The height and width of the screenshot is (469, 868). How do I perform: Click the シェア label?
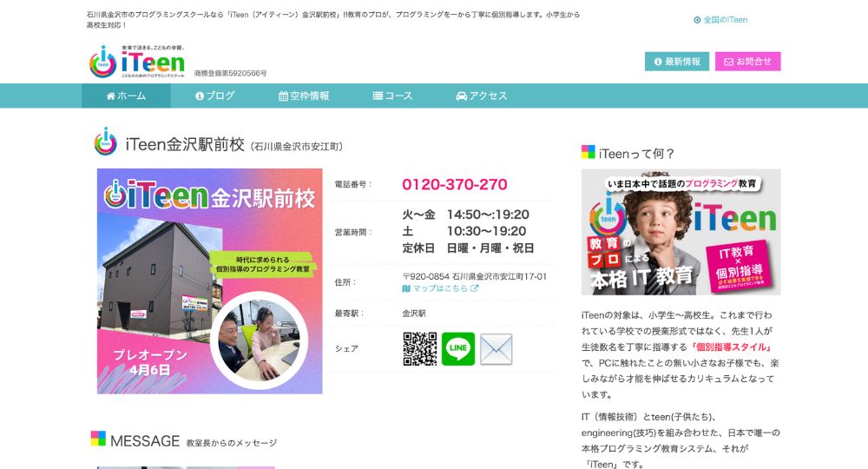[346, 348]
